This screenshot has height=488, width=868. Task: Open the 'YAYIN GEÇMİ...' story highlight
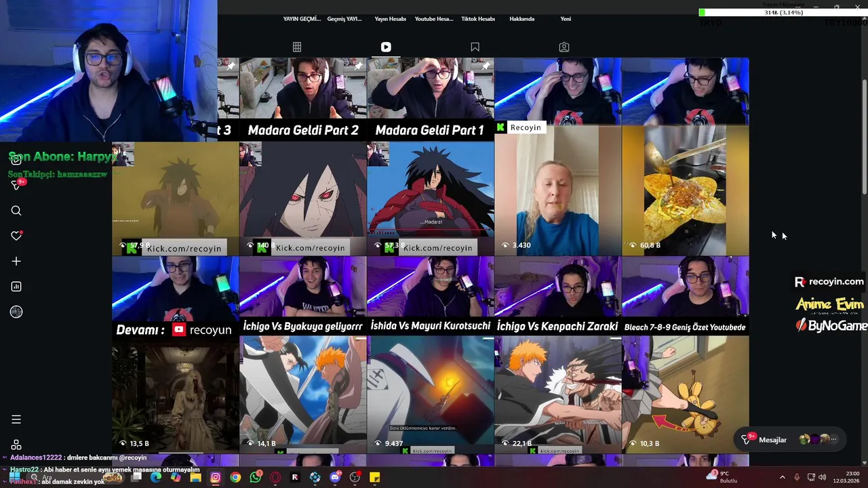tap(302, 19)
